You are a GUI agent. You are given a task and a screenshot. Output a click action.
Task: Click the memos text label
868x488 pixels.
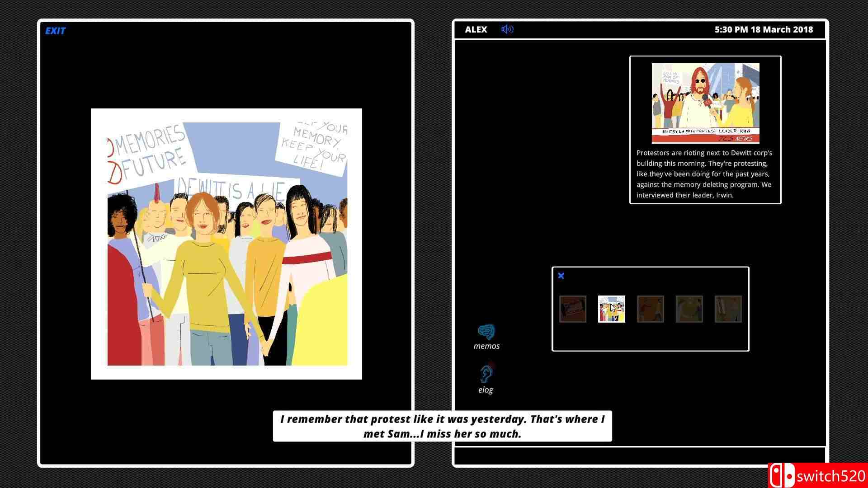[x=486, y=346]
